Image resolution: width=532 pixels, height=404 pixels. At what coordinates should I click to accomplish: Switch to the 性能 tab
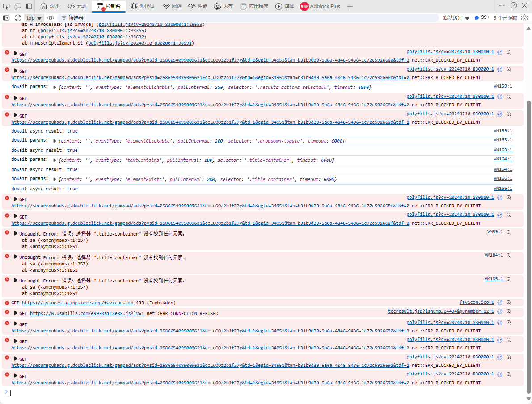tap(198, 6)
